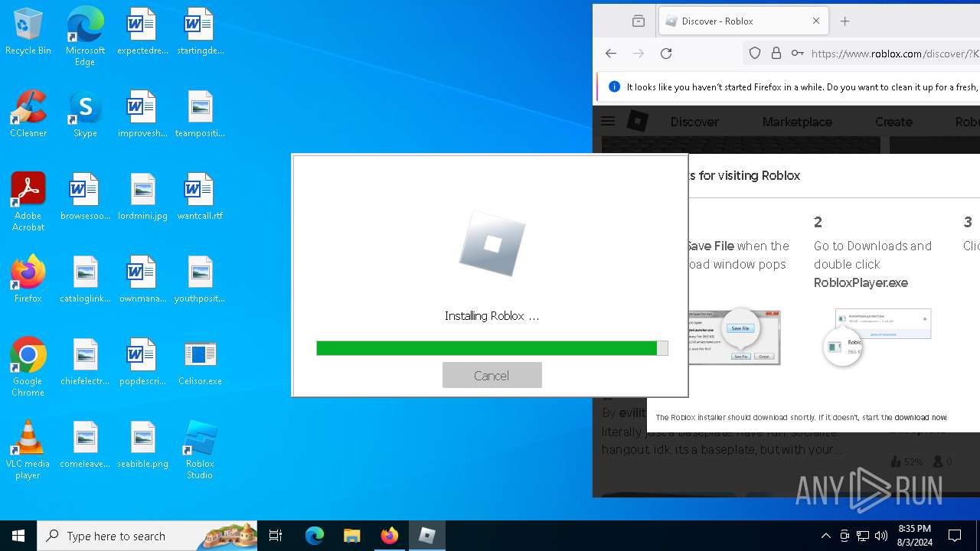
Task: Open the Recycle Bin desktop icon
Action: [x=28, y=31]
